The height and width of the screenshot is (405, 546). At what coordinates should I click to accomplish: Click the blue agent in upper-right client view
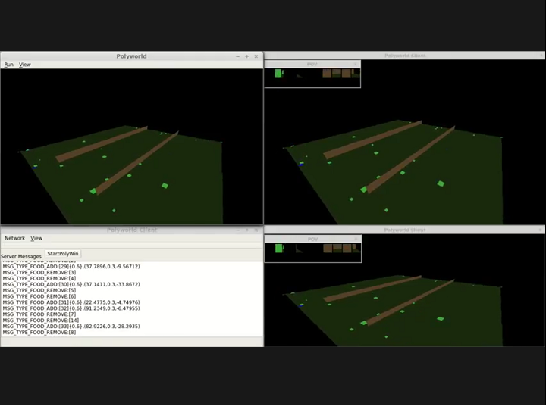301,164
